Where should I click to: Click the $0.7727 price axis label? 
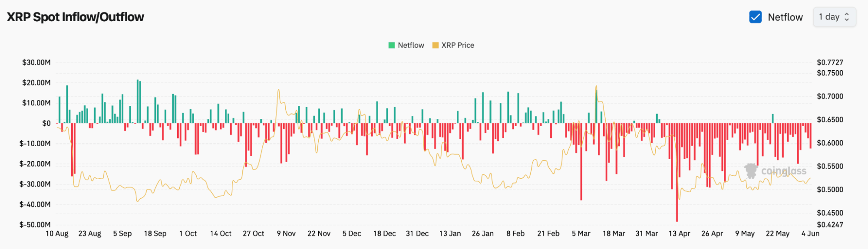830,62
